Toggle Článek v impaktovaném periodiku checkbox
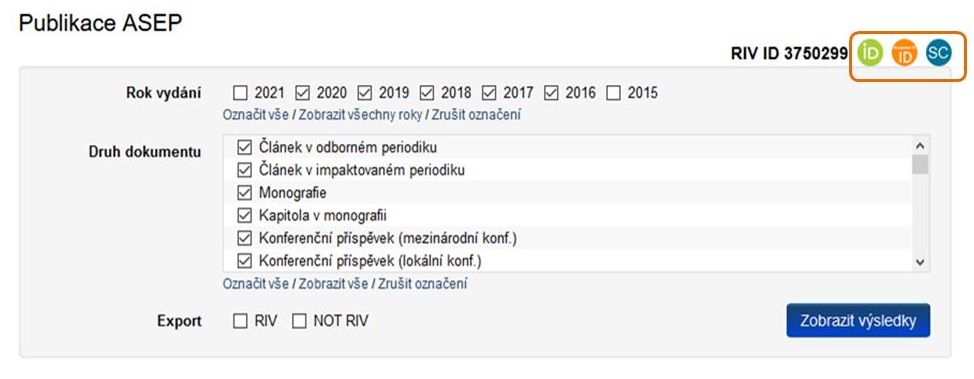Viewport: 974px width, 379px height. 244,170
